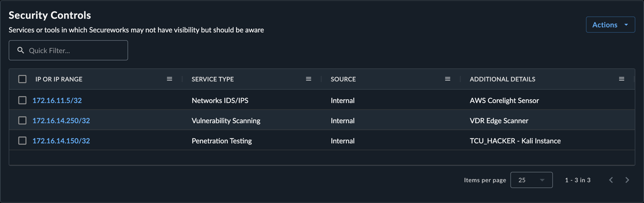
Task: Open IP OR IP RANGE column menu icon
Action: (169, 79)
